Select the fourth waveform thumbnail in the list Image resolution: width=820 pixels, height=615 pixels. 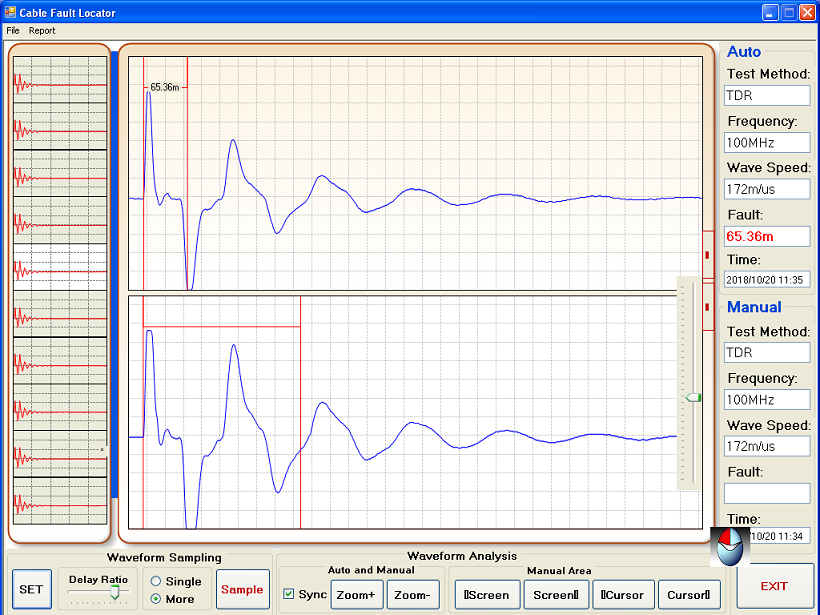pos(60,220)
